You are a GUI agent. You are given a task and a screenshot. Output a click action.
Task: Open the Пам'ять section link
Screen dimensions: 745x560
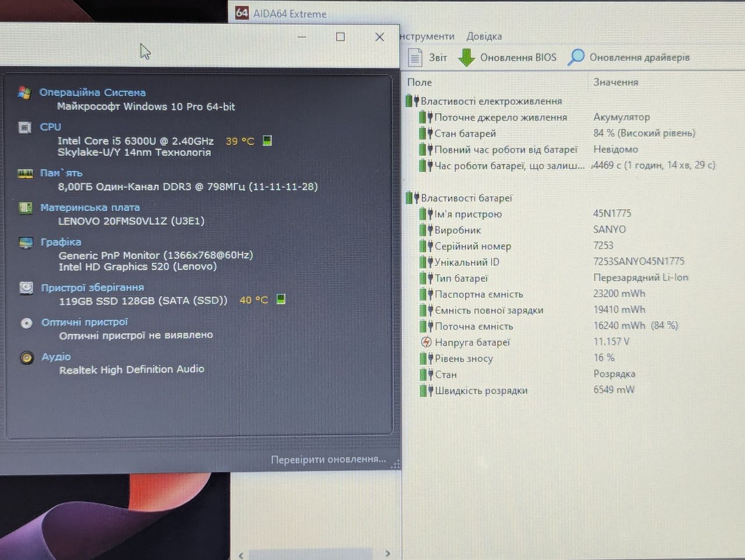tap(61, 173)
